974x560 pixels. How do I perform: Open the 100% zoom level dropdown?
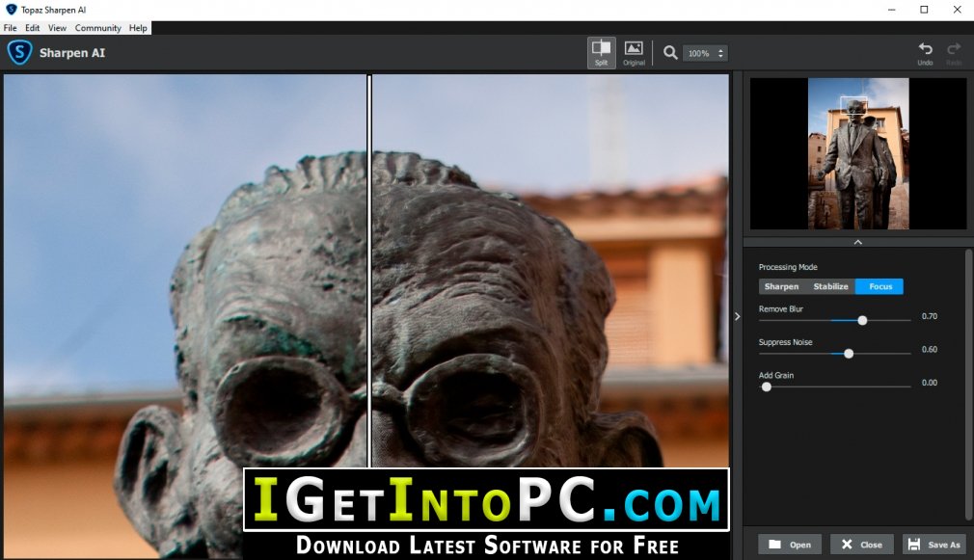click(705, 53)
